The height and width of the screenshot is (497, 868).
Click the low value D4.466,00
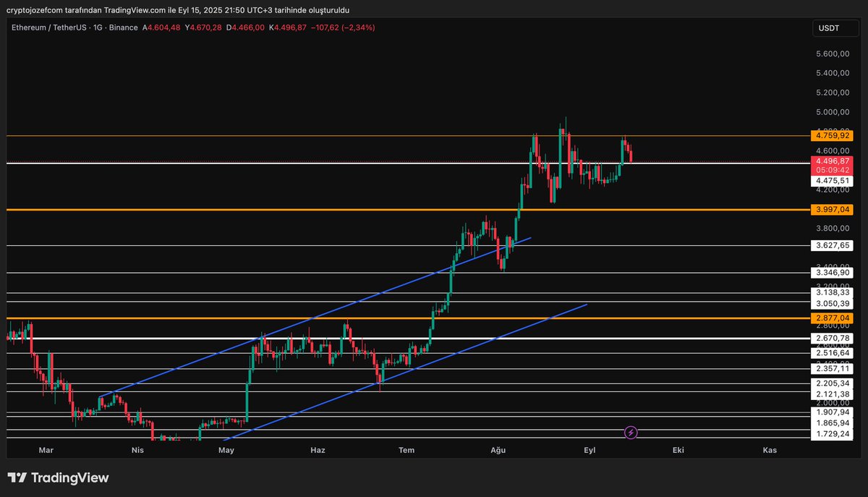click(x=245, y=27)
